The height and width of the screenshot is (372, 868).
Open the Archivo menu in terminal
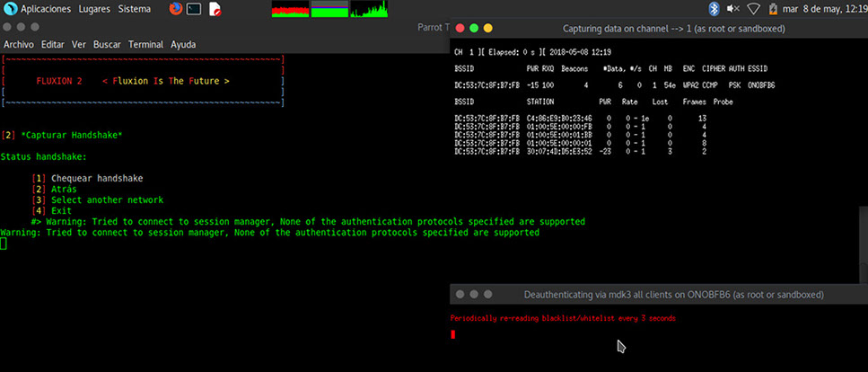point(19,44)
